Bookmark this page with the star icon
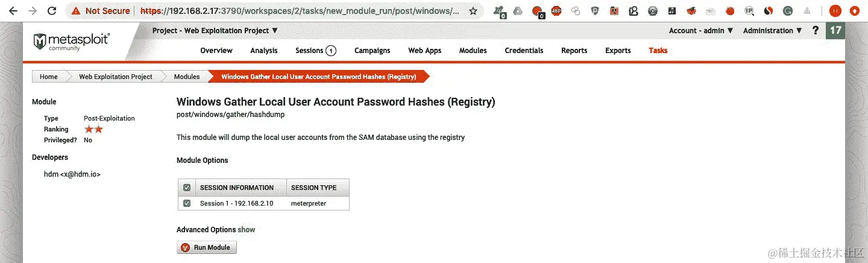The height and width of the screenshot is (263, 868). 473,11
